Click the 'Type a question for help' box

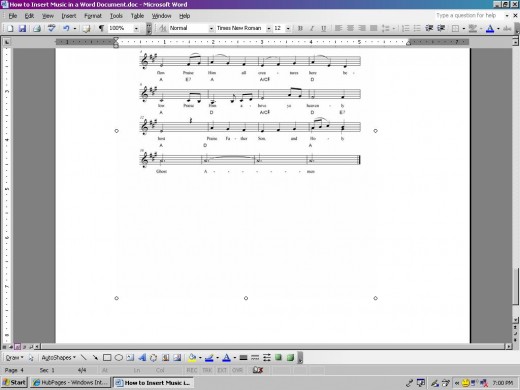coord(469,15)
